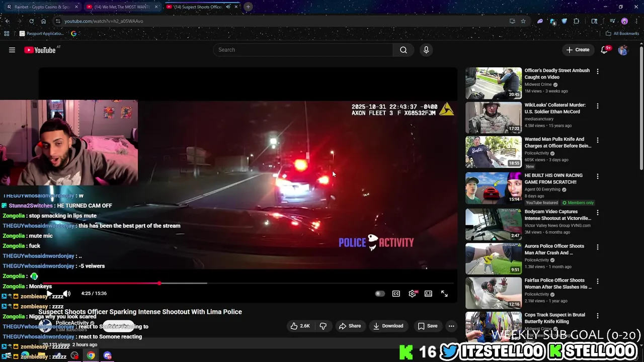Open the Passport Application bookmark
644x362 pixels.
[42, 34]
